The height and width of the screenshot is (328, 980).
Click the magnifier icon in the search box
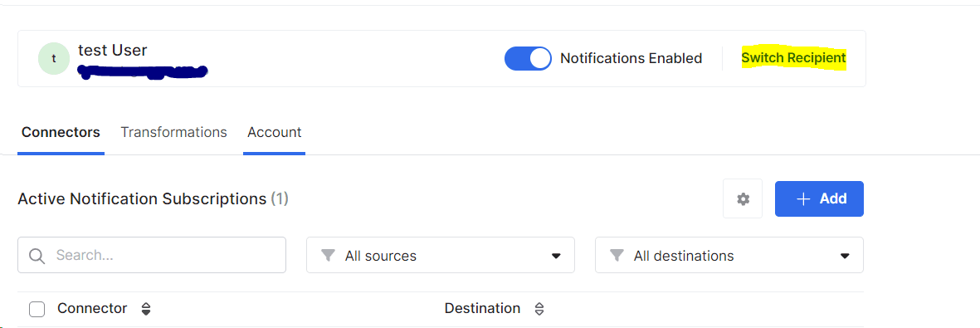click(x=37, y=256)
